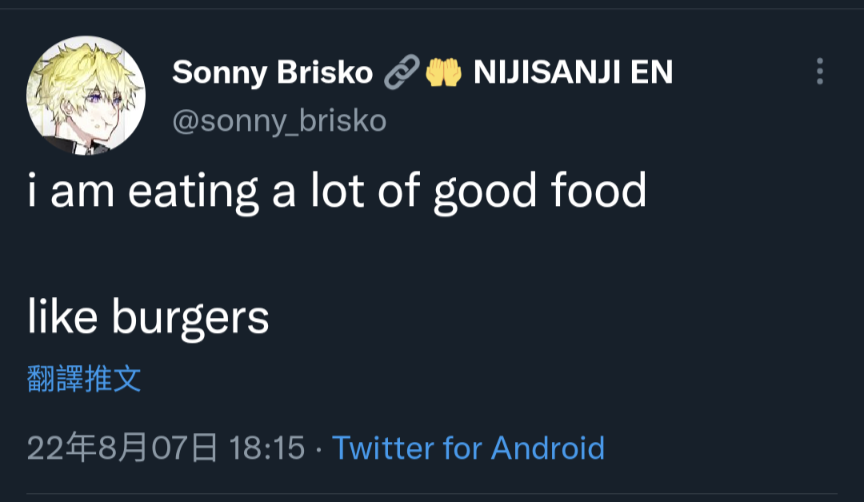The height and width of the screenshot is (502, 864).
Task: Click the word "good" in the tweet
Action: 485,192
